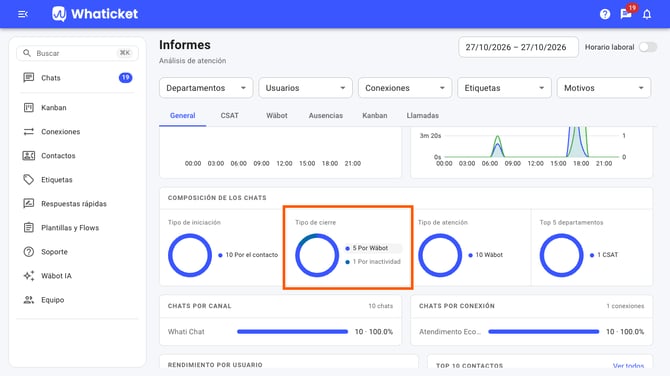Click the Whati Chat progress bar
Image resolution: width=670 pixels, height=376 pixels.
point(293,332)
